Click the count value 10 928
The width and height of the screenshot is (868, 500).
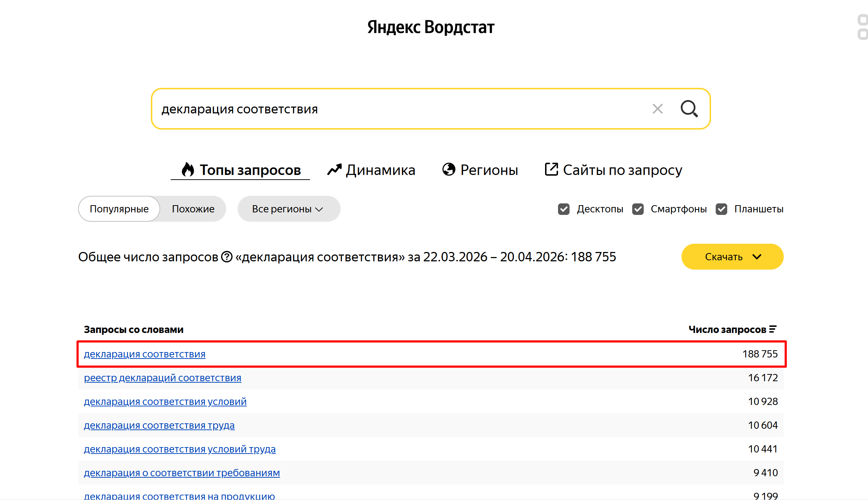(763, 402)
